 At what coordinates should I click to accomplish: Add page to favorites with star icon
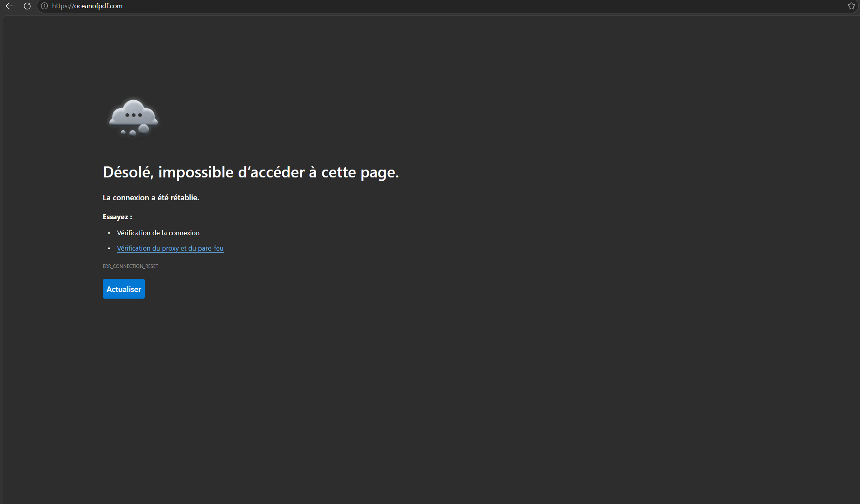[x=851, y=6]
